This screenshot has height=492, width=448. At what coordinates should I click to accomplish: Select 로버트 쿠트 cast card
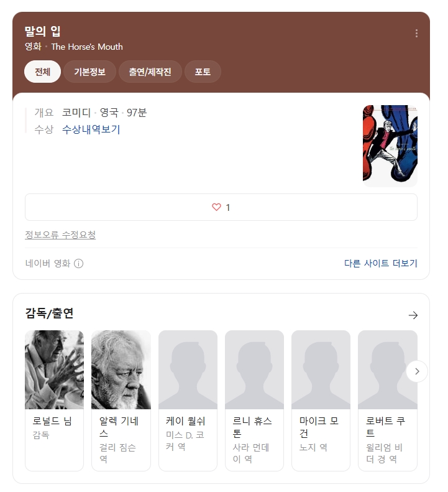[388, 401]
